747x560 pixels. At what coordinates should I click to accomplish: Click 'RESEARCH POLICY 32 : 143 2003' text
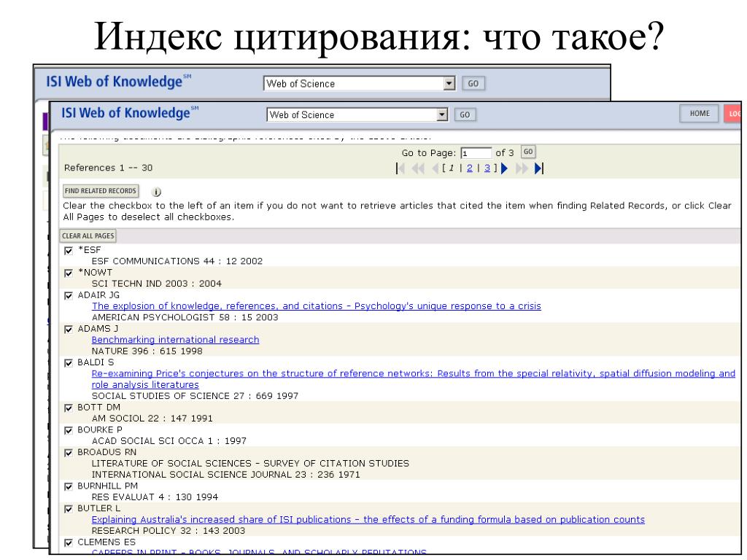[169, 531]
